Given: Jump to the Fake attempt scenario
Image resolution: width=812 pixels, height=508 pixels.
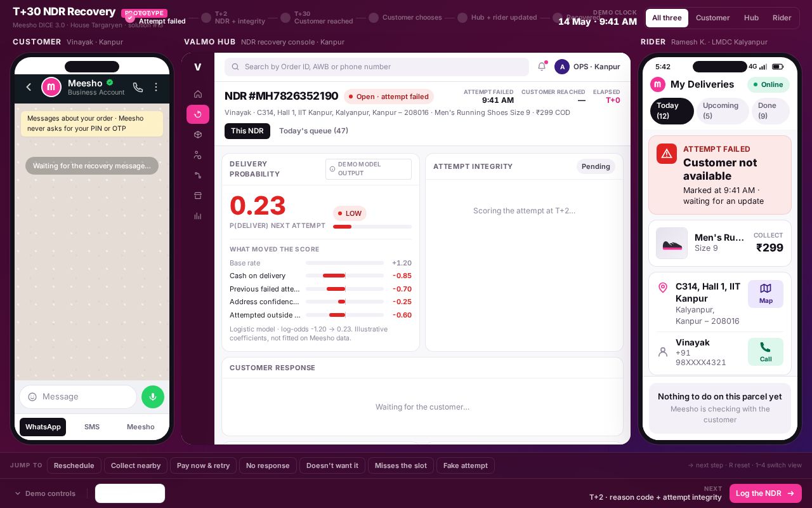Looking at the screenshot, I should pos(466,465).
